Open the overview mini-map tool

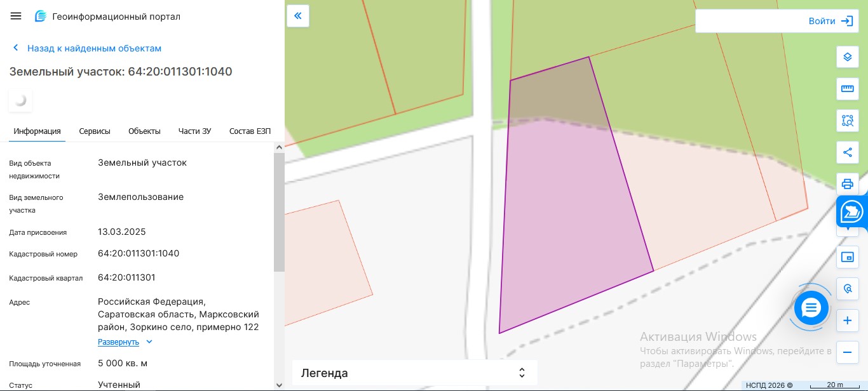847,257
